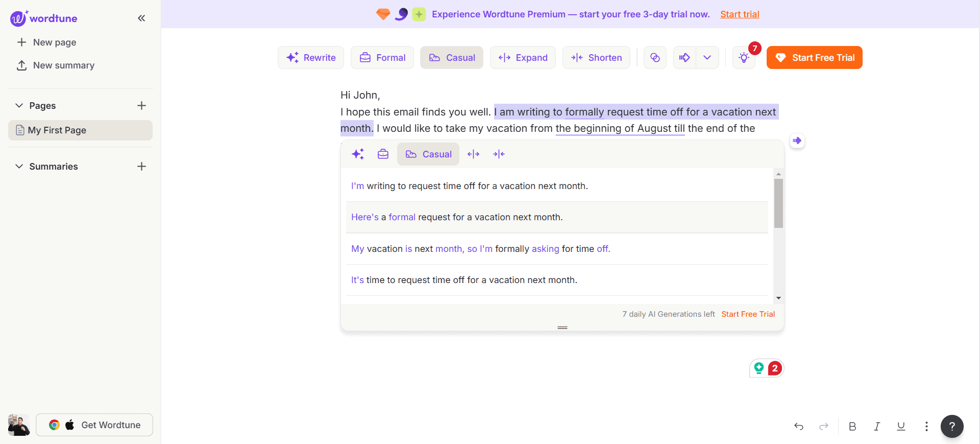Click the Shorten toolbar button
The image size is (980, 444).
point(596,58)
